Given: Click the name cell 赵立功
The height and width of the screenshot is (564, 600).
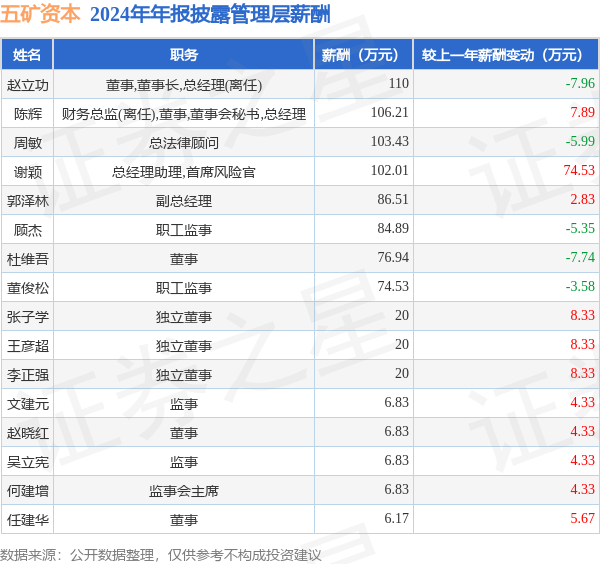Looking at the screenshot, I should [x=28, y=85].
